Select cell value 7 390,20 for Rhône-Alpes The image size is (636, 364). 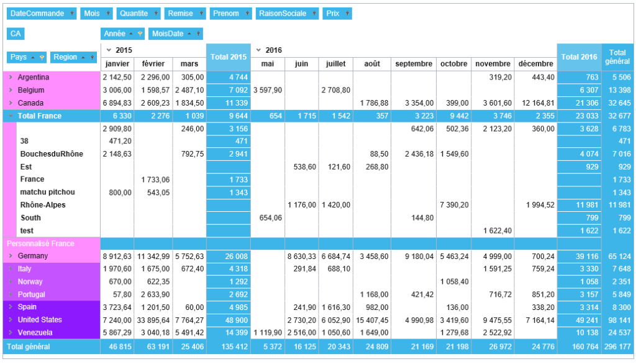(454, 205)
